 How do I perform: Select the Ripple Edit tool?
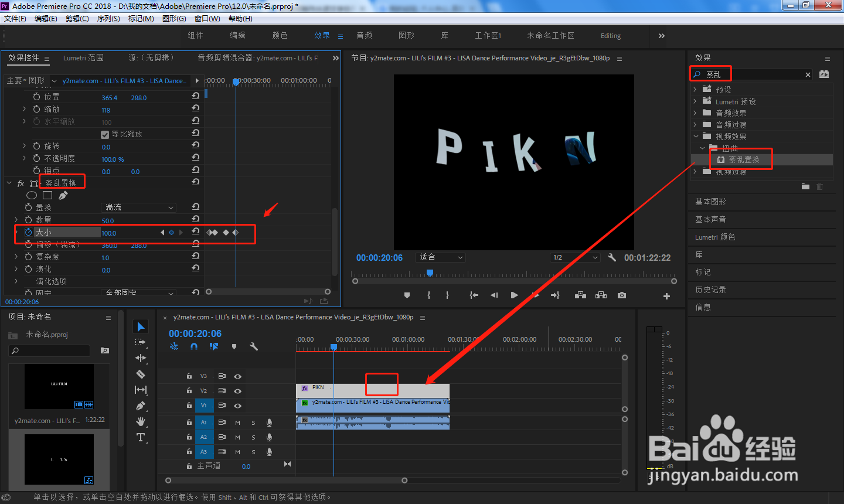click(x=141, y=358)
